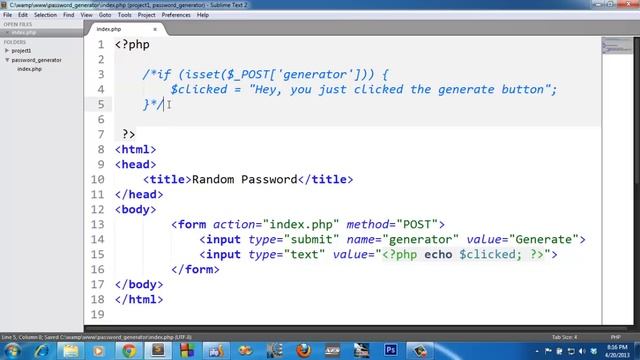Click the '<body>' tag on line 12
Image resolution: width=640 pixels, height=360 pixels.
(136, 209)
